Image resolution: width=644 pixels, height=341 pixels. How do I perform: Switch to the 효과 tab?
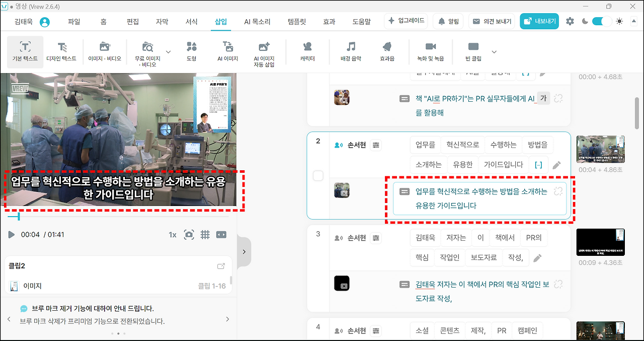coord(329,22)
